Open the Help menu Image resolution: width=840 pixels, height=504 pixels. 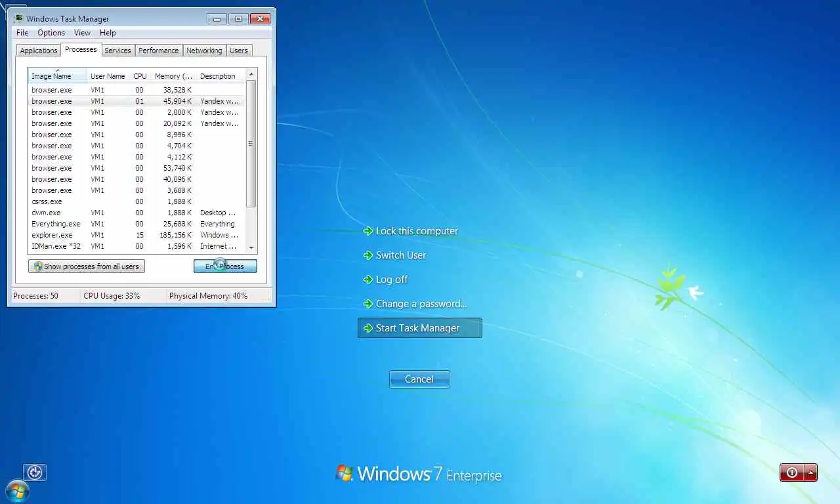pos(108,33)
